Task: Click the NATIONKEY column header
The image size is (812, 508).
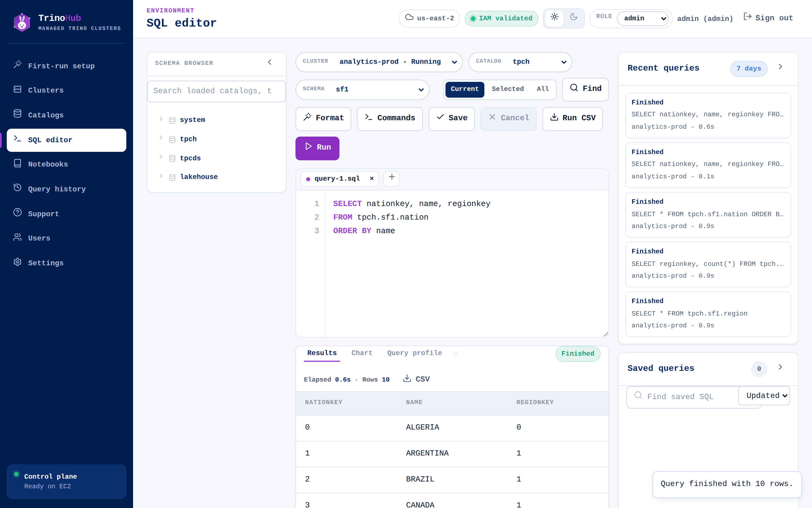Action: click(323, 402)
